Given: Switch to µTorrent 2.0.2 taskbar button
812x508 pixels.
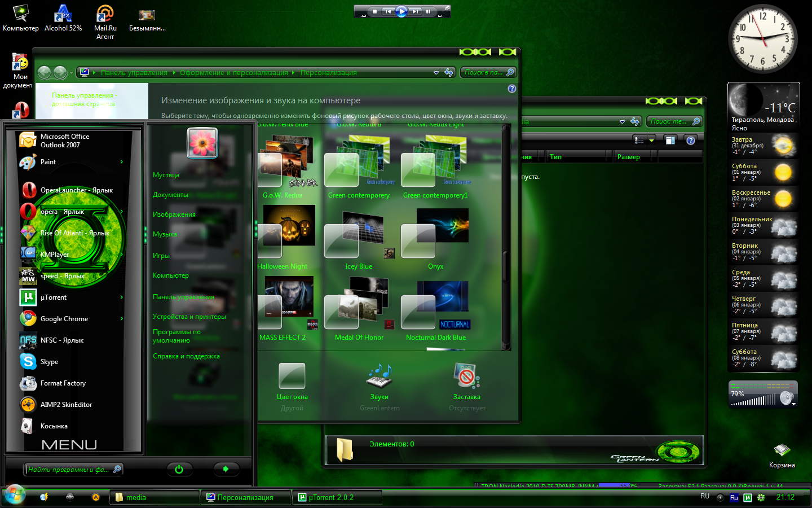Looking at the screenshot, I should (x=337, y=497).
